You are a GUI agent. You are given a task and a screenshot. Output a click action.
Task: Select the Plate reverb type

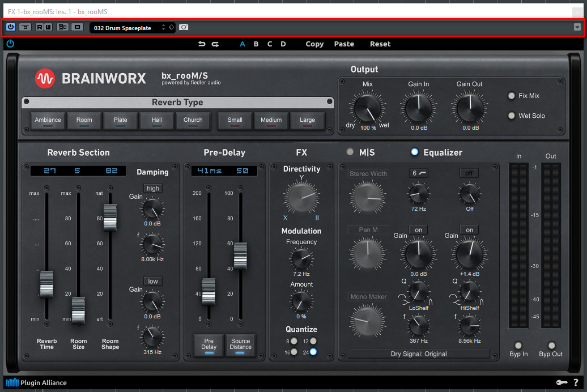point(121,121)
